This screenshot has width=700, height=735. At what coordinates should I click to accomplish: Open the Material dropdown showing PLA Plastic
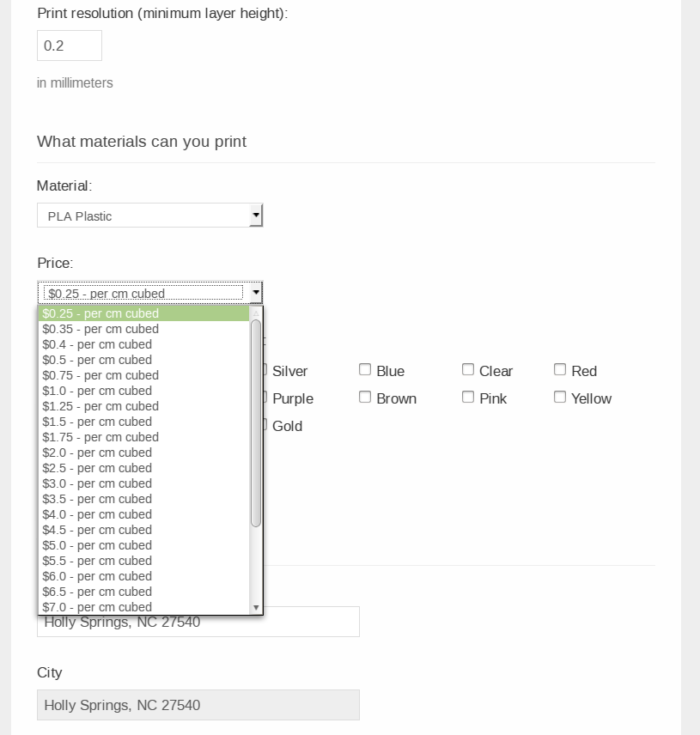pos(149,216)
